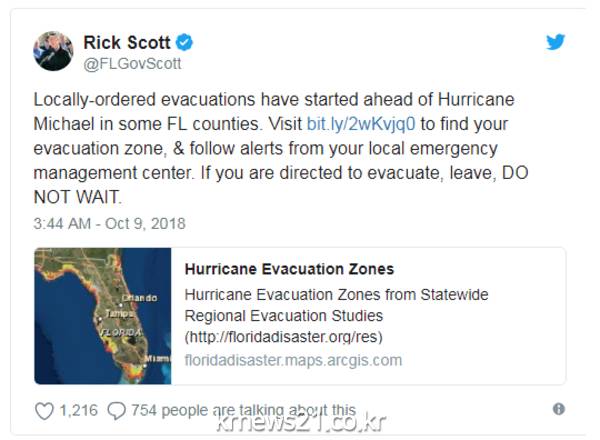Viewport: 600px width, 440px height.
Task: Click the 1,216 likes count
Action: pyautogui.click(x=78, y=410)
